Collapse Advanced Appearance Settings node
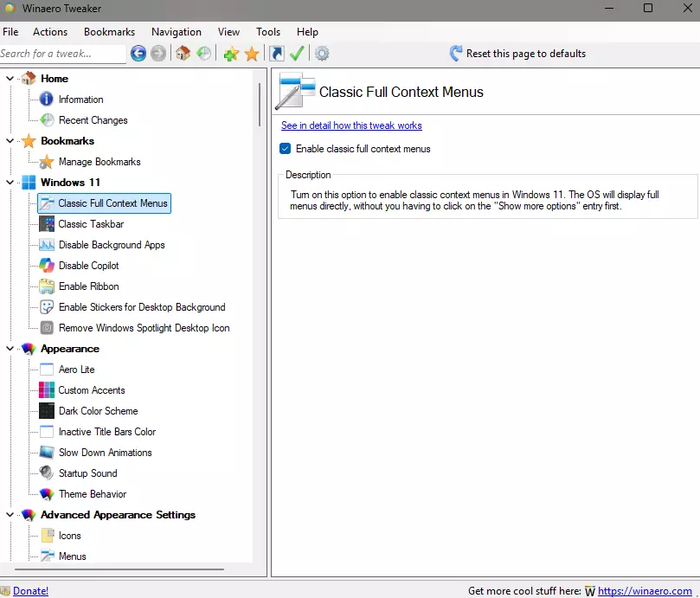 pyautogui.click(x=10, y=515)
